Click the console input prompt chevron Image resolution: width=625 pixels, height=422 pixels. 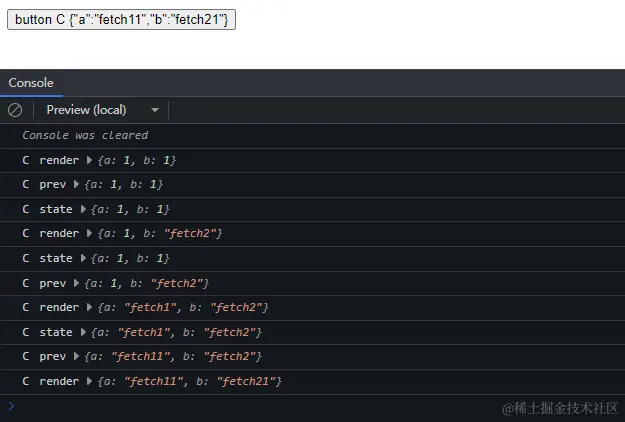click(x=11, y=406)
